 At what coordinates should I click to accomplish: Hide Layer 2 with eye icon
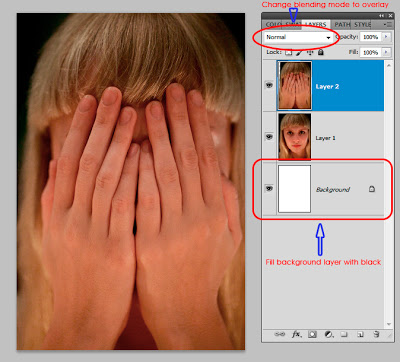click(269, 86)
